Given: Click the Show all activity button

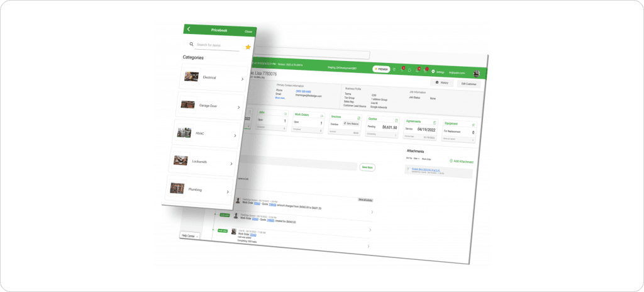Looking at the screenshot, I should pyautogui.click(x=365, y=199).
